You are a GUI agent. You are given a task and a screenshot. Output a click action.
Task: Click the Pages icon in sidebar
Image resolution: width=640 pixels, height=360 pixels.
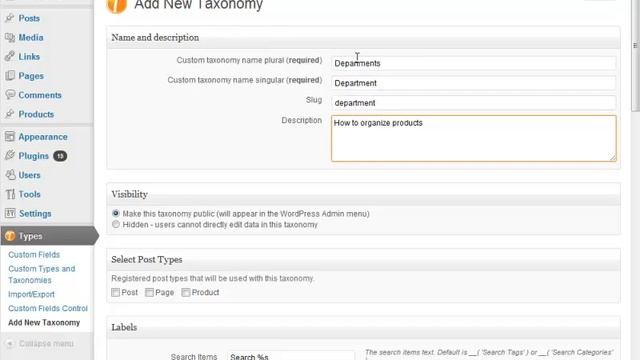pos(10,76)
